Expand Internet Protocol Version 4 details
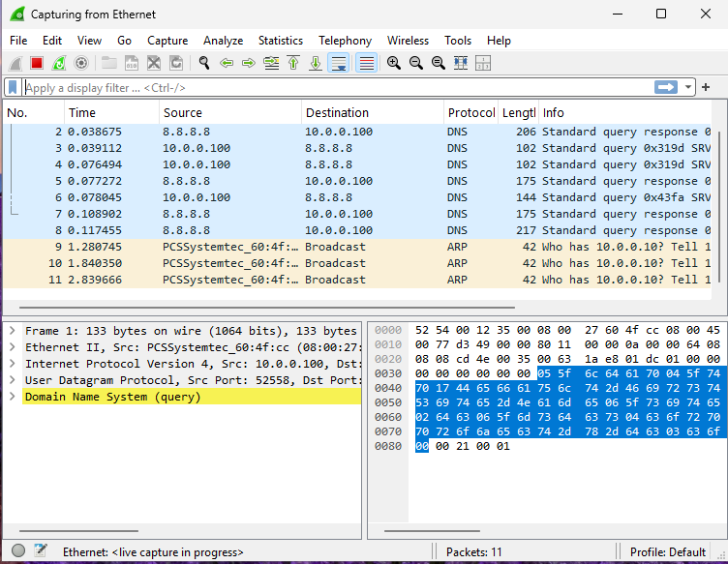Screen dimensions: 728x564 click(12, 364)
